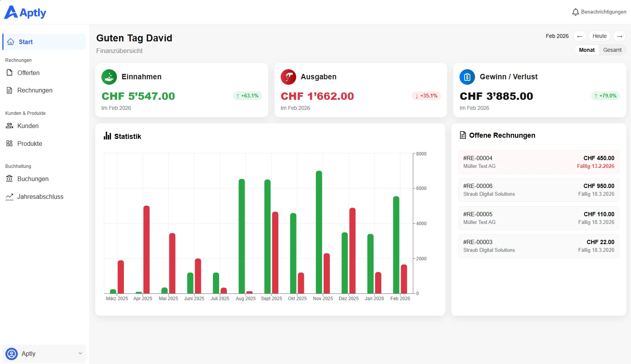Viewport: 631px width, 364px height.
Task: Select the Monat view toggle
Action: (587, 50)
